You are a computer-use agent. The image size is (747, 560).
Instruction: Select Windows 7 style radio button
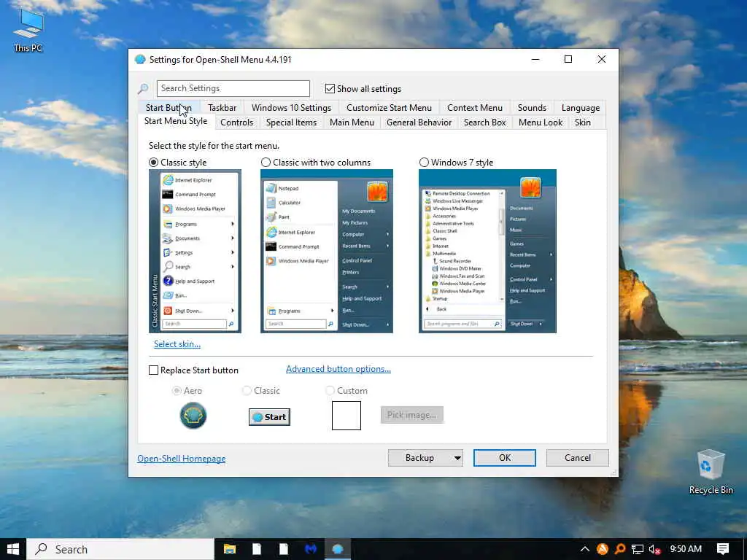coord(424,163)
